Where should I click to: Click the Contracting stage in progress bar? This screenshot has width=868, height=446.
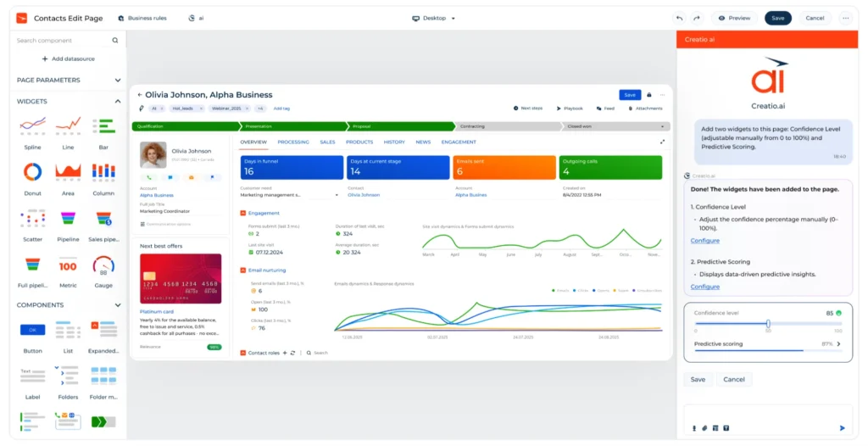click(x=509, y=126)
